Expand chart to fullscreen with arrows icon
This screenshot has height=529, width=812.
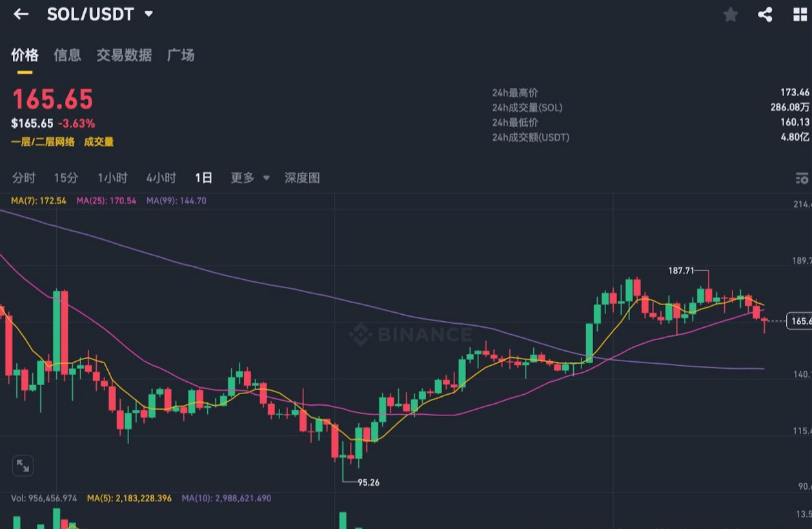[x=23, y=465]
